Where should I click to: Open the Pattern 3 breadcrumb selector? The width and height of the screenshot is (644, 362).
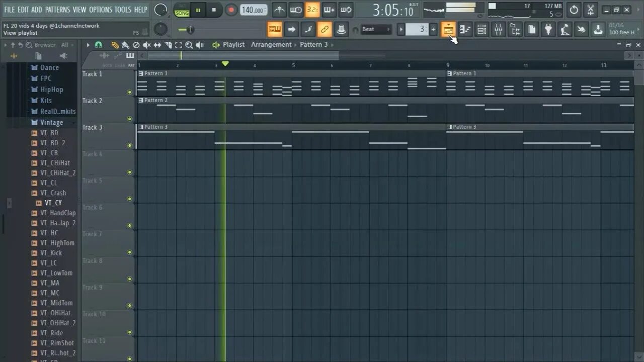[313, 44]
